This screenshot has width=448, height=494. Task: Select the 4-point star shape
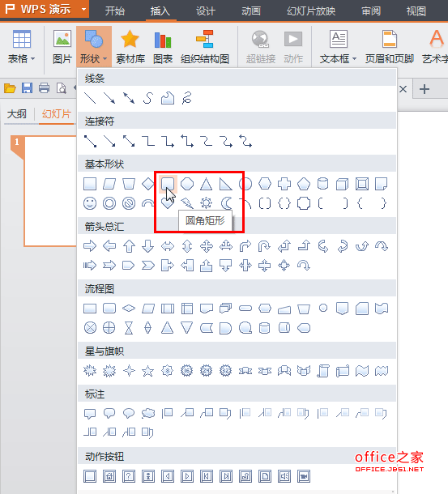129,371
